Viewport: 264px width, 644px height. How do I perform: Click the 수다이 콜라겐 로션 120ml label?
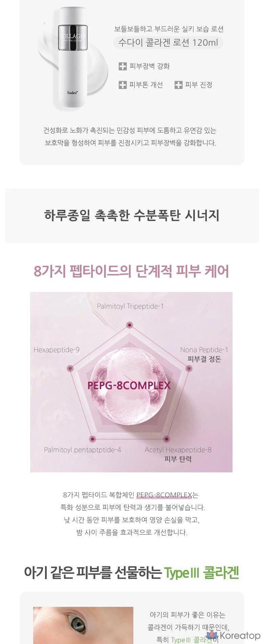tap(168, 43)
